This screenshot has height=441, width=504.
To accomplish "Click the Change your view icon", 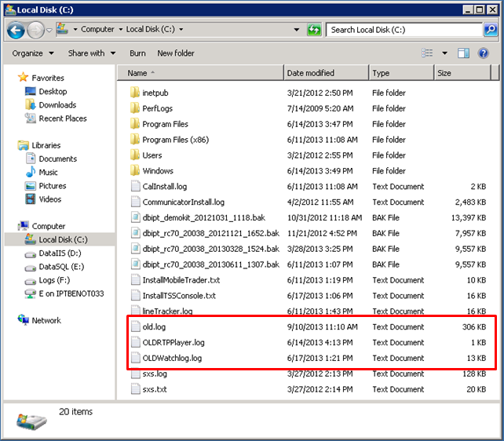I will point(427,53).
